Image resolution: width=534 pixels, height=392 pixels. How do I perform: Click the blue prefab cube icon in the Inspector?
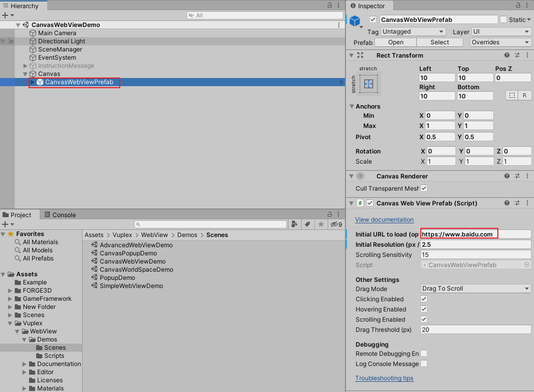pos(355,21)
